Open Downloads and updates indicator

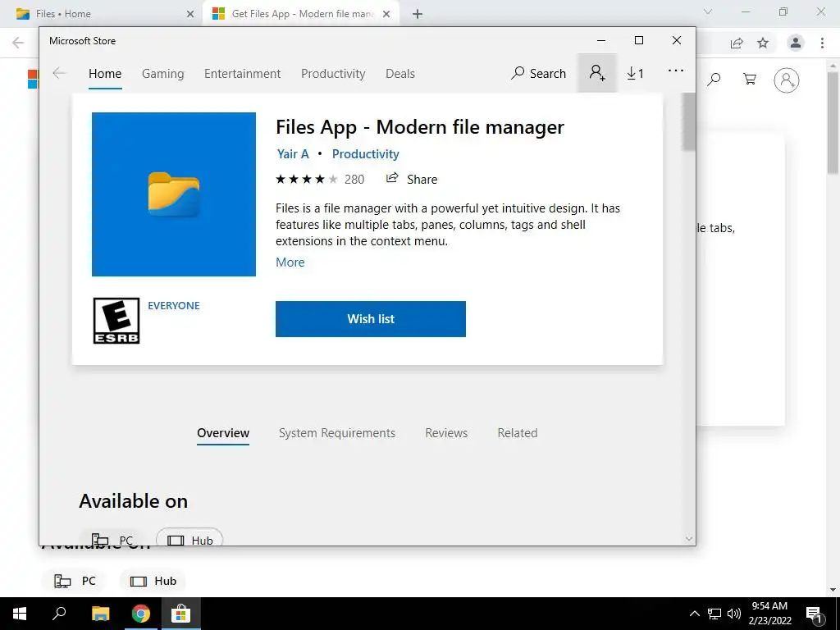(x=636, y=73)
